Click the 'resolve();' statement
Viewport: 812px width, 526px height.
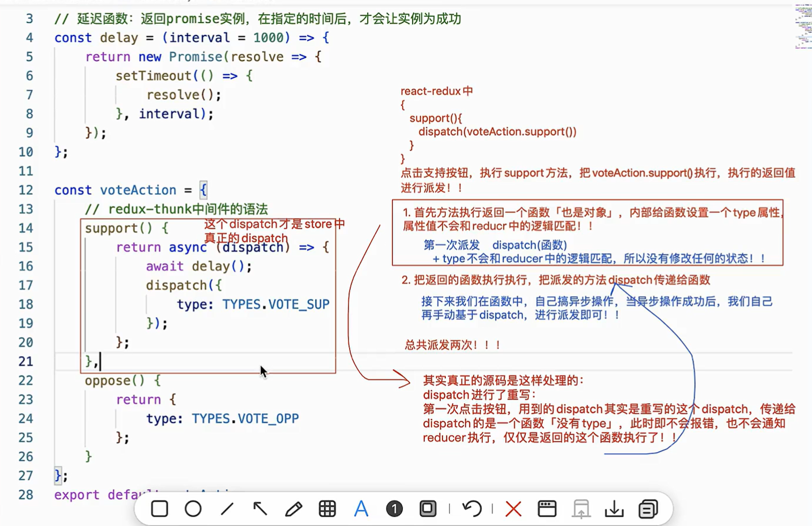click(x=184, y=95)
